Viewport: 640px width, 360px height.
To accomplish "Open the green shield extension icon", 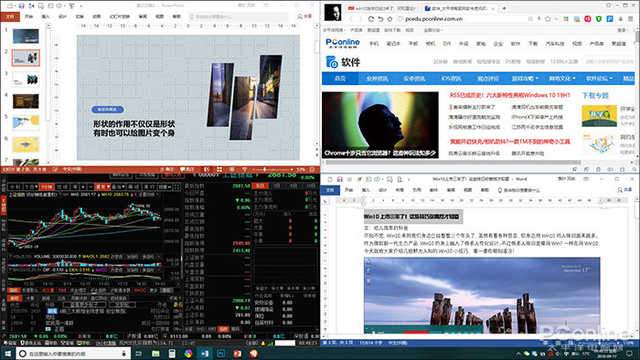I will click(598, 19).
